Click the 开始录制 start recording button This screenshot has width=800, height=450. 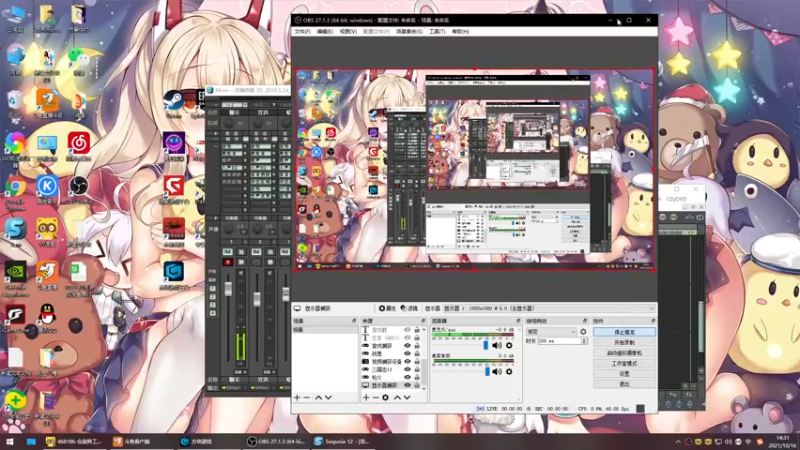(624, 342)
